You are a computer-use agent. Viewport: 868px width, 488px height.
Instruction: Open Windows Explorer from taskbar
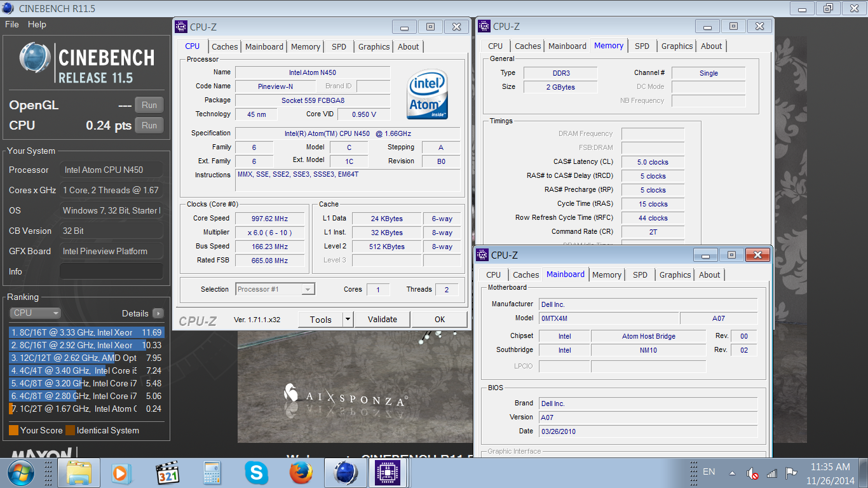(79, 473)
